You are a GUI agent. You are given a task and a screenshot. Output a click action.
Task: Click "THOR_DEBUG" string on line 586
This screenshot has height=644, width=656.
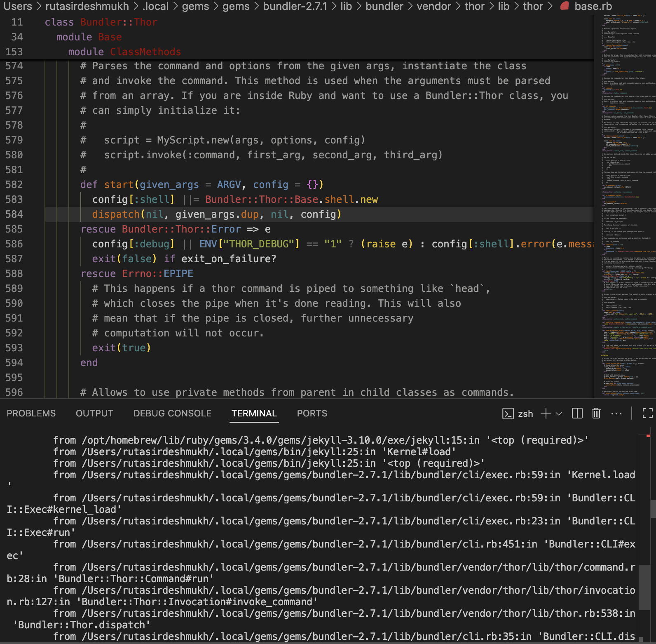click(x=261, y=244)
